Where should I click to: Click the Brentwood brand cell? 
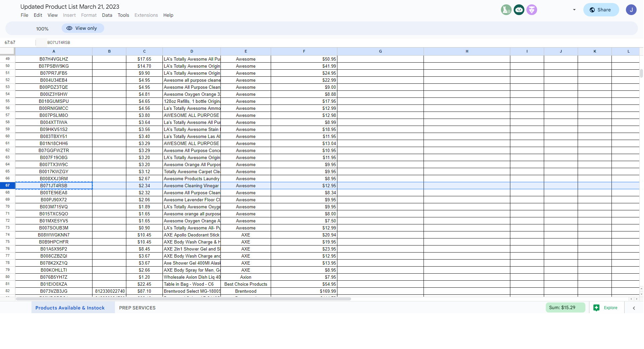point(246,291)
